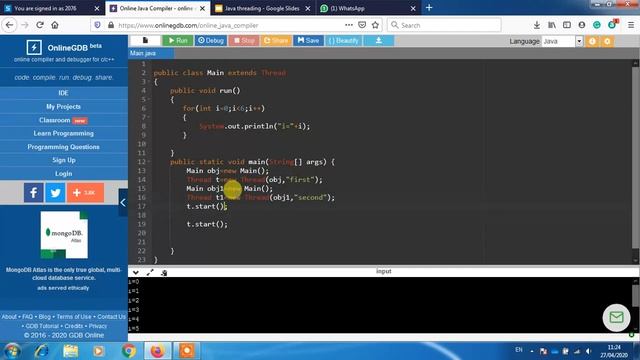Beautify the source code
This screenshot has height=360, width=640.
(x=343, y=40)
